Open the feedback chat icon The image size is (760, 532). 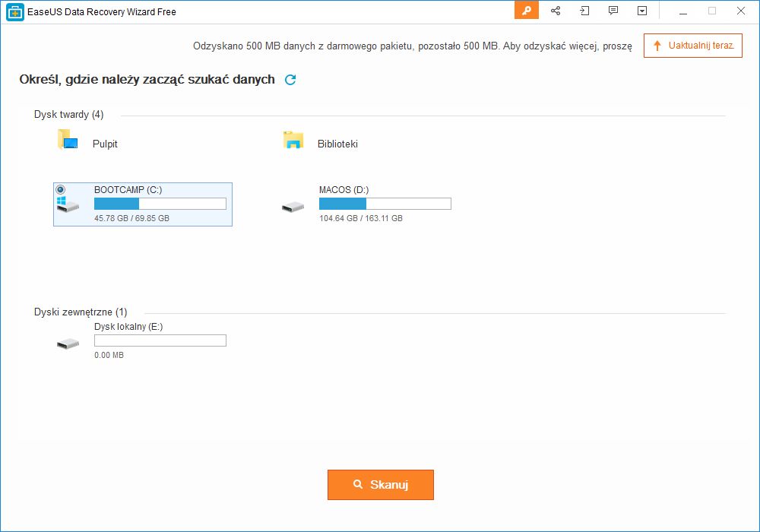pyautogui.click(x=613, y=11)
